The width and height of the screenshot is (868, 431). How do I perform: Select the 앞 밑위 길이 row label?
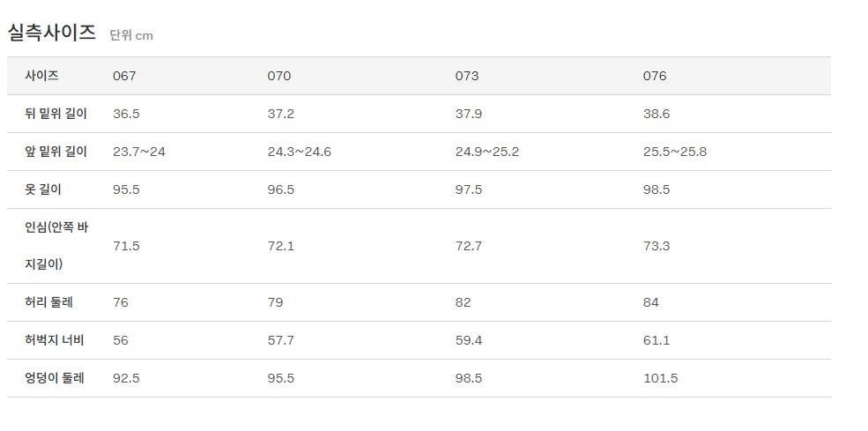pyautogui.click(x=56, y=152)
